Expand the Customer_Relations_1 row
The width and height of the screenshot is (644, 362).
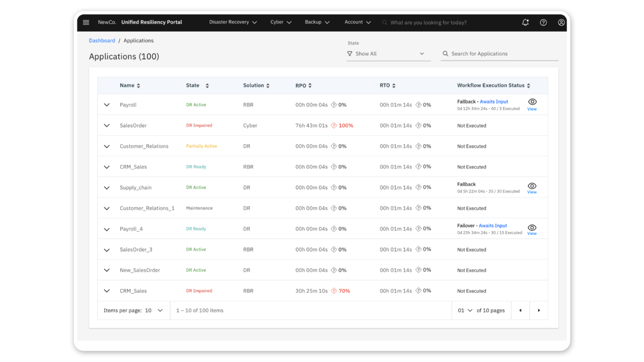coord(107,208)
